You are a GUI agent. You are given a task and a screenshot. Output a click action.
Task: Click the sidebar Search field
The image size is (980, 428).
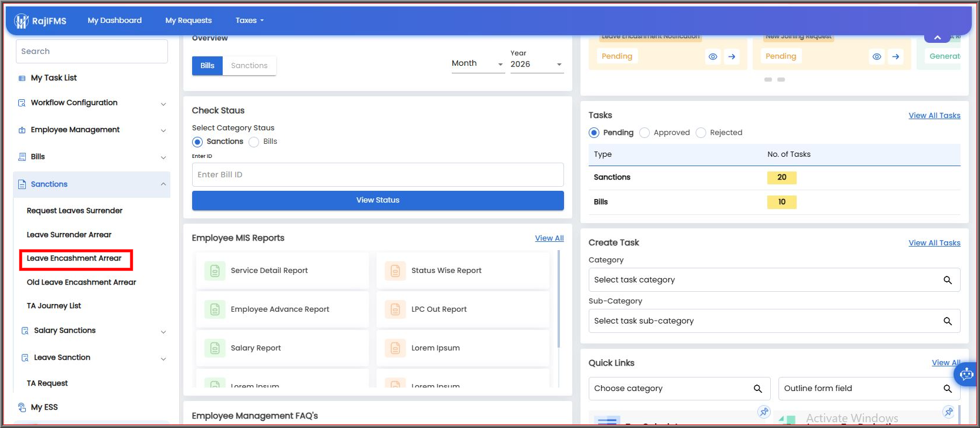coord(92,52)
